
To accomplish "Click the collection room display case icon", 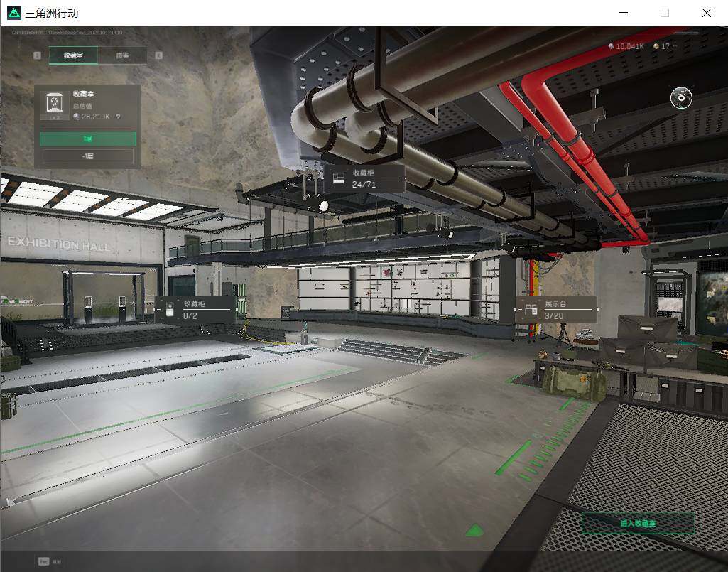I will tap(54, 104).
